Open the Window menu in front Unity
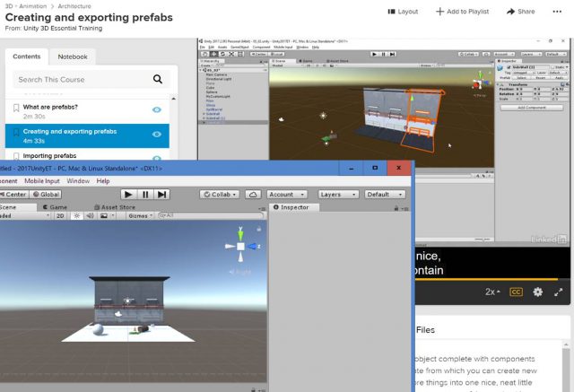Viewport: 574px width, 392px height. tap(78, 181)
